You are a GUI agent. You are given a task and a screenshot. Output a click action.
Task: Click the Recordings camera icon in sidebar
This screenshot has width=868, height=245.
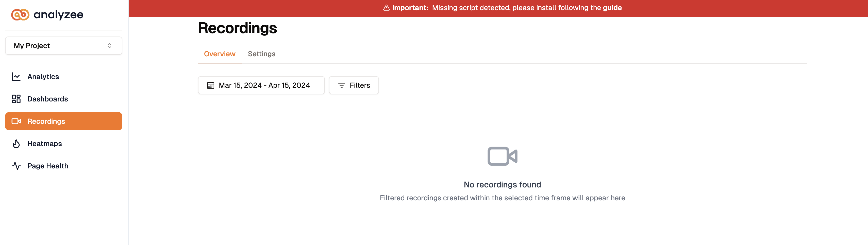click(16, 121)
